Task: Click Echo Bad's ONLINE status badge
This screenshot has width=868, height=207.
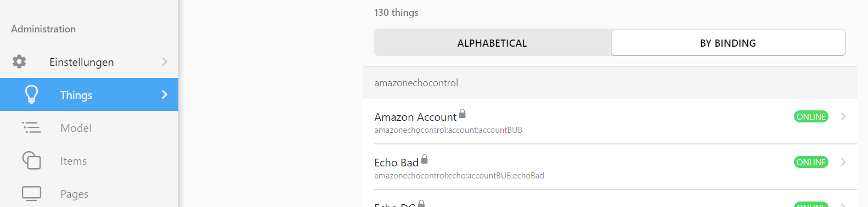Action: tap(811, 162)
